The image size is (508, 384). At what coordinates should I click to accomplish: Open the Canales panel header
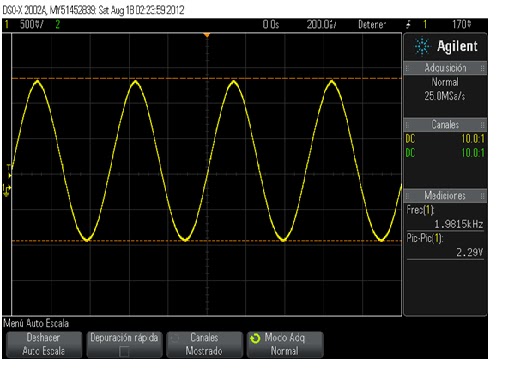coord(445,125)
